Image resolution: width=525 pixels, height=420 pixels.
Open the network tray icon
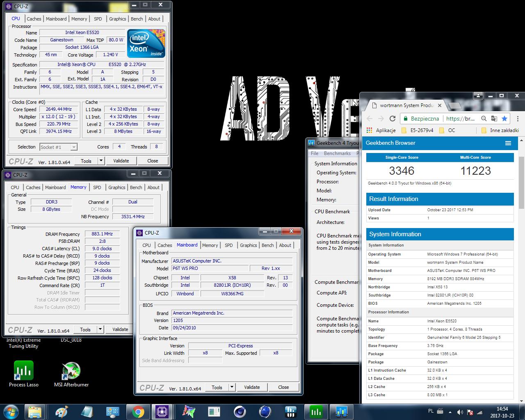[x=479, y=412]
